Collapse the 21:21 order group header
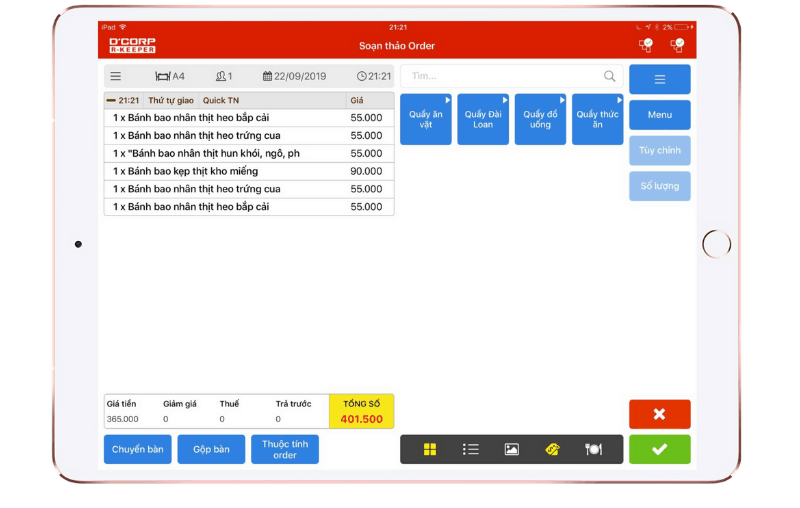 110,100
